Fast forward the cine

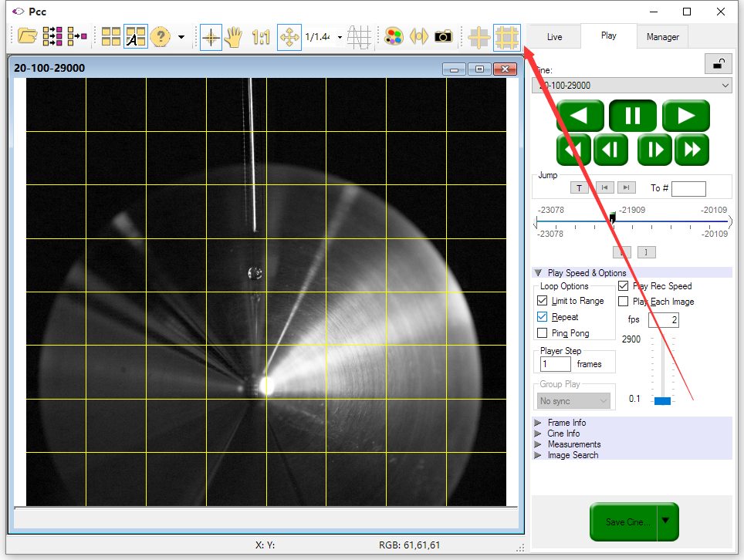[692, 150]
